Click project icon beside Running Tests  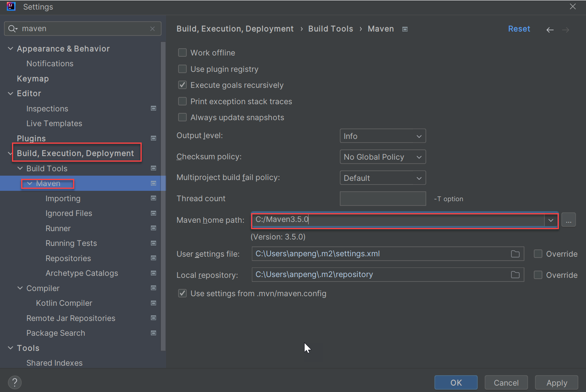point(153,243)
